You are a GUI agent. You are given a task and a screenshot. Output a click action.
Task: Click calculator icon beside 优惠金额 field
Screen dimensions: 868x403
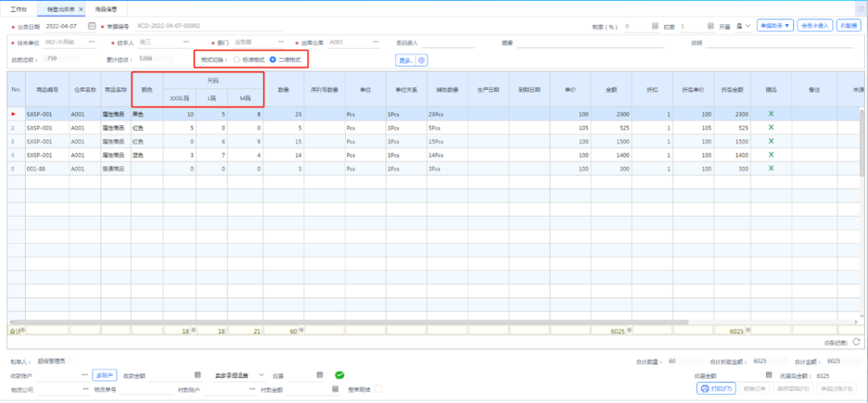tap(769, 375)
